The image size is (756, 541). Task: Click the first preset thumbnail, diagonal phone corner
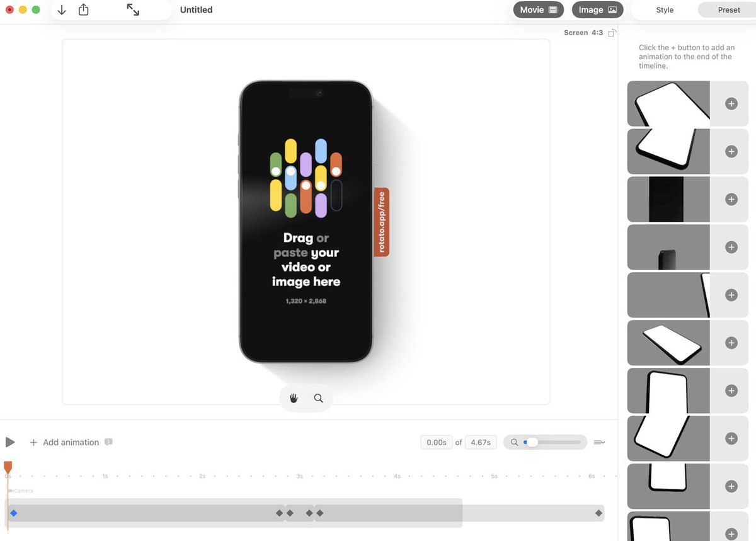point(668,104)
